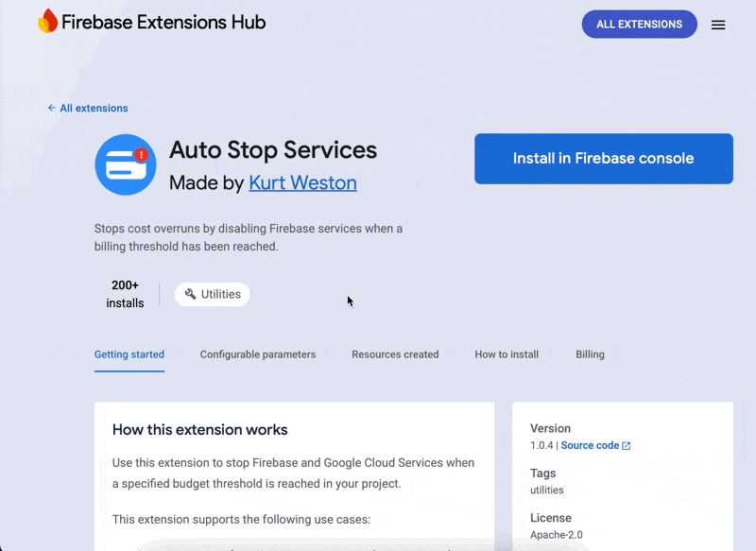
Task: Click the globe icon on the Utilities chip
Action: pos(191,294)
